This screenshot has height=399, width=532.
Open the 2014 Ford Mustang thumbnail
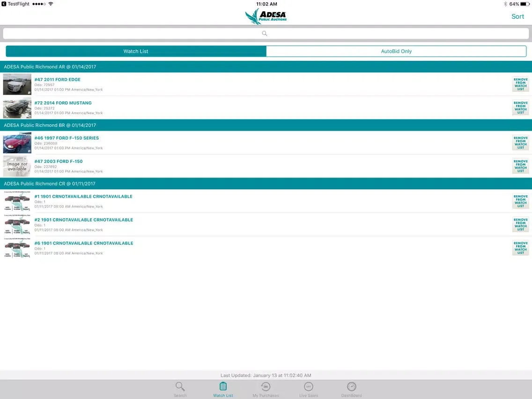click(17, 108)
